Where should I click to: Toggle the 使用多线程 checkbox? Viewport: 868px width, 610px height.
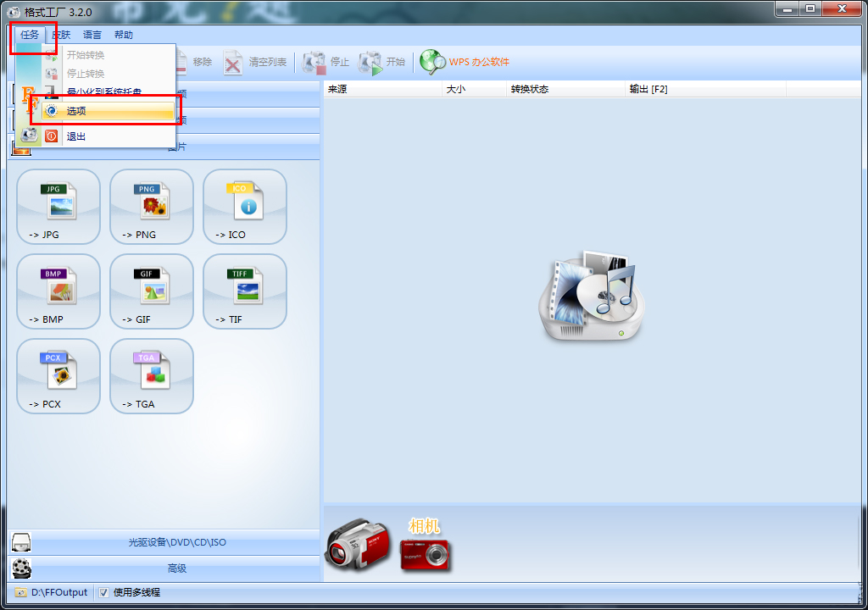(x=104, y=592)
